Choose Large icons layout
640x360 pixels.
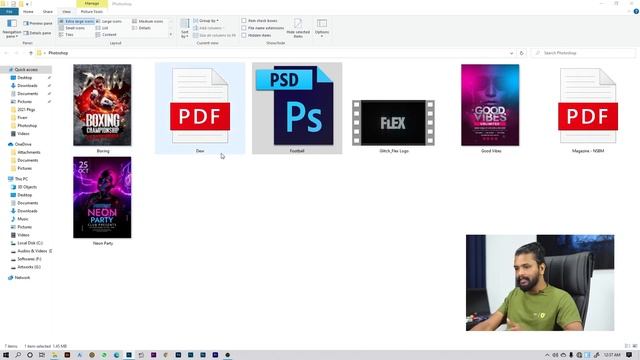(x=109, y=21)
